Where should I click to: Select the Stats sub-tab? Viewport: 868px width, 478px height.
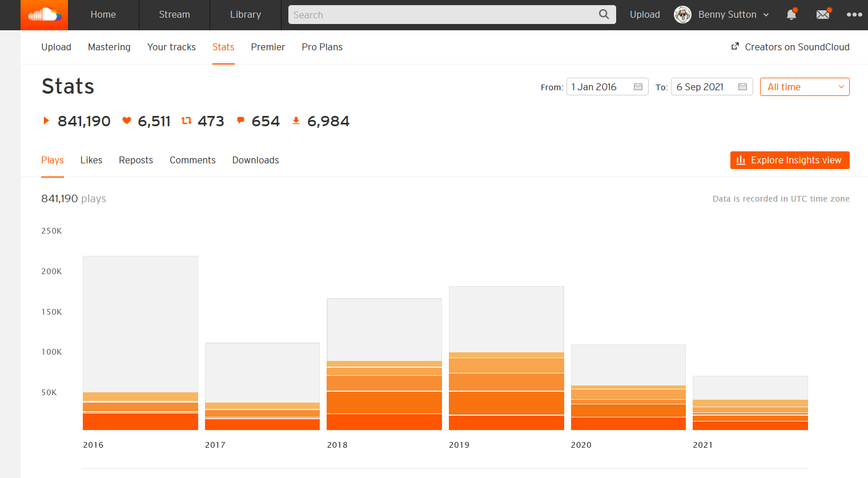(x=223, y=47)
